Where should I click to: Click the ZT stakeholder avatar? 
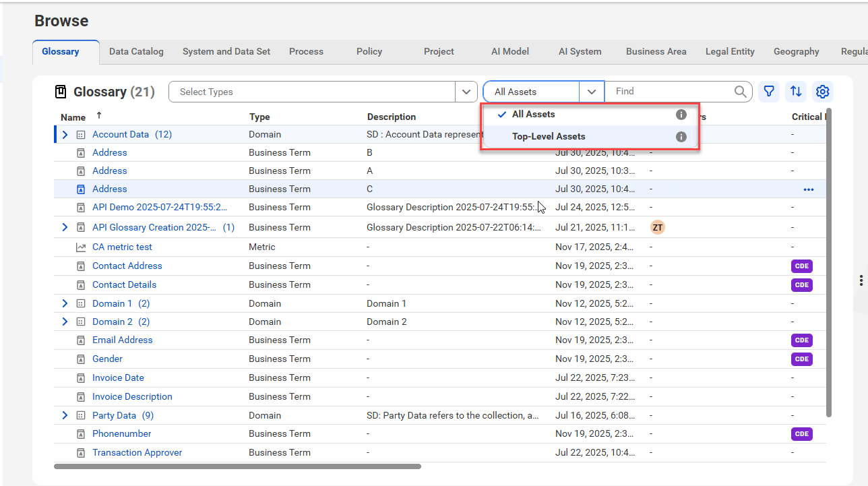(657, 228)
